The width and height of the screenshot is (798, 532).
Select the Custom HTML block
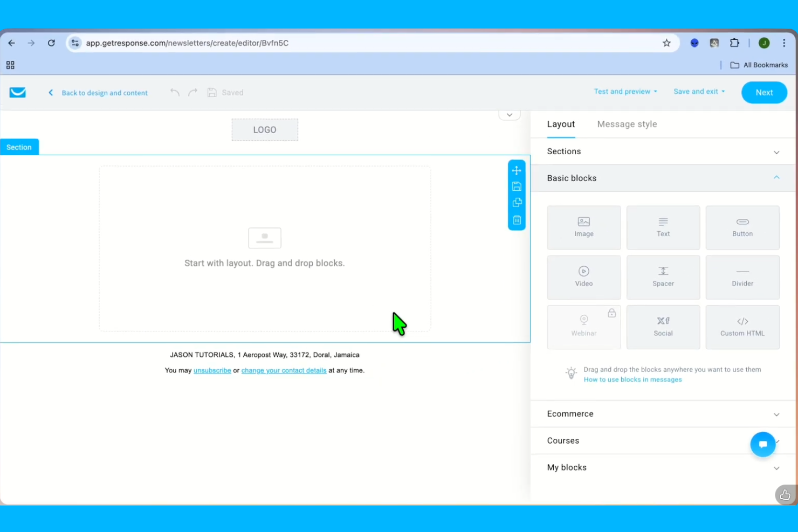click(x=742, y=327)
